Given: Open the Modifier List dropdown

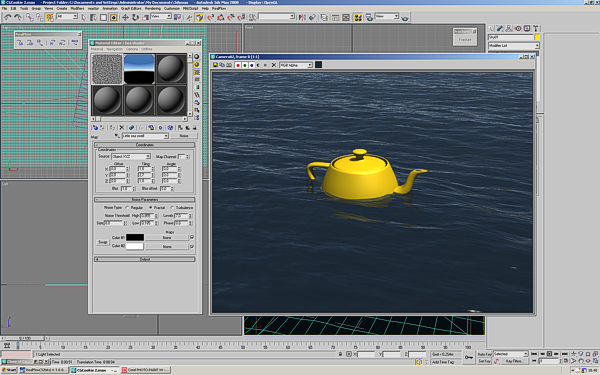Looking at the screenshot, I should [x=514, y=46].
